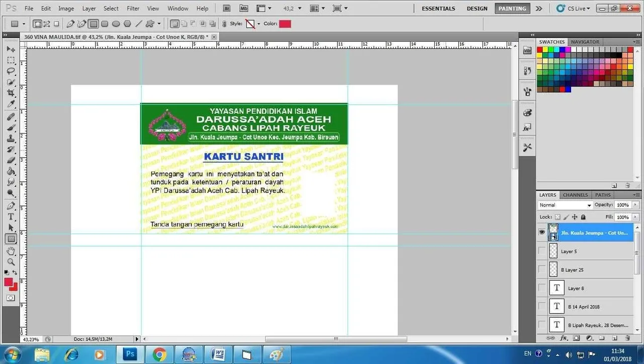Show B 14 April 2018 layer
The width and height of the screenshot is (644, 364).
point(542,306)
